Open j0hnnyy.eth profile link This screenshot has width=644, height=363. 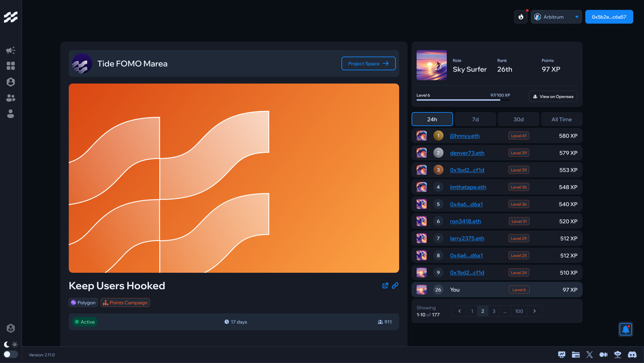465,136
